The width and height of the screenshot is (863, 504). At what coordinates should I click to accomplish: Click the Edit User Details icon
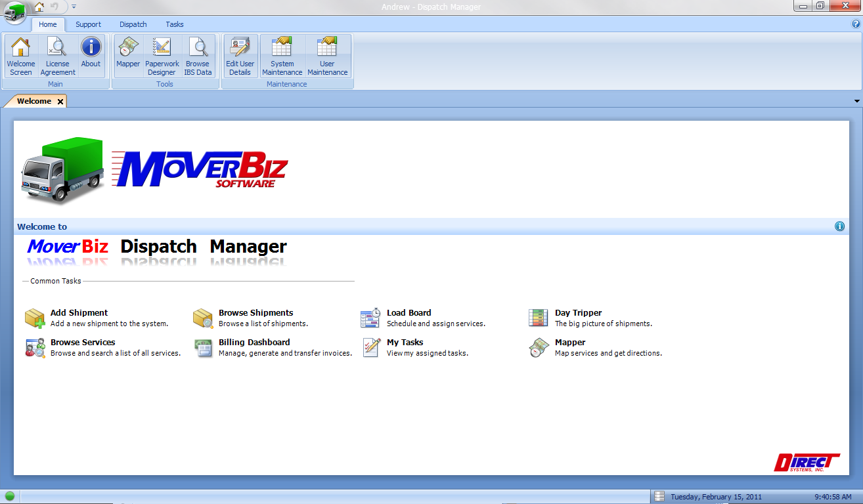[240, 55]
